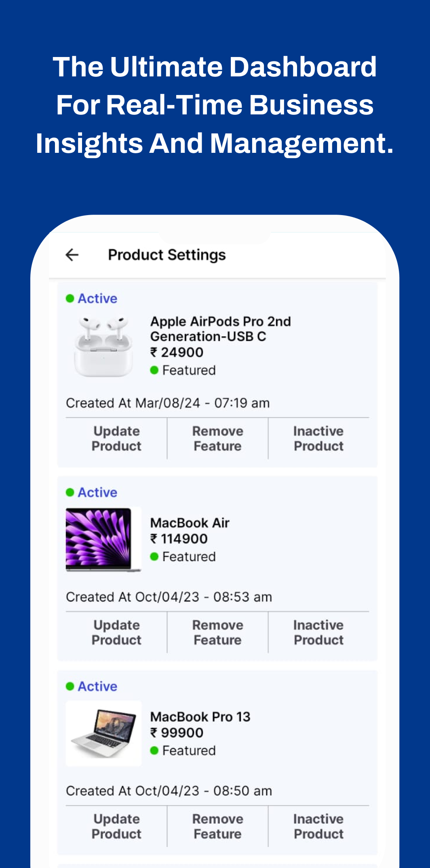430x868 pixels.
Task: Select the MacBook Pro 13 product image
Action: coord(103,733)
